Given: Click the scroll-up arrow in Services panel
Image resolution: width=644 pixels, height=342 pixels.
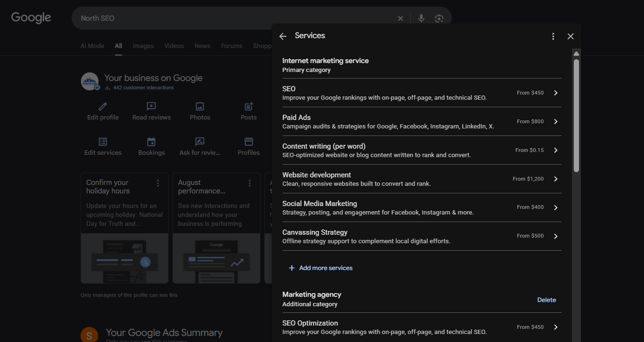Looking at the screenshot, I should point(576,54).
